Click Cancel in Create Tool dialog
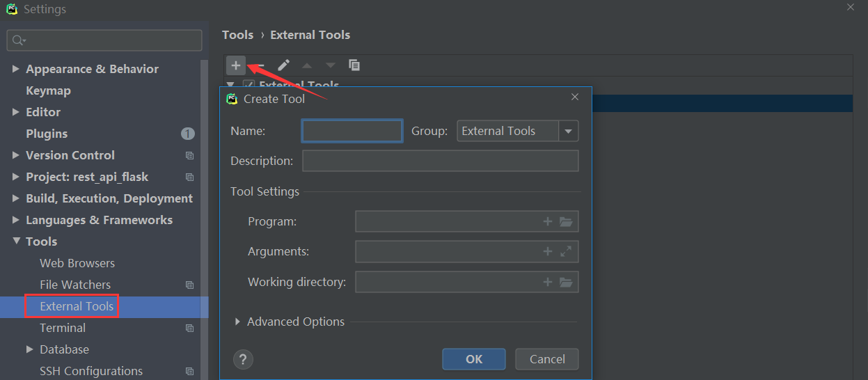This screenshot has width=868, height=380. point(547,359)
